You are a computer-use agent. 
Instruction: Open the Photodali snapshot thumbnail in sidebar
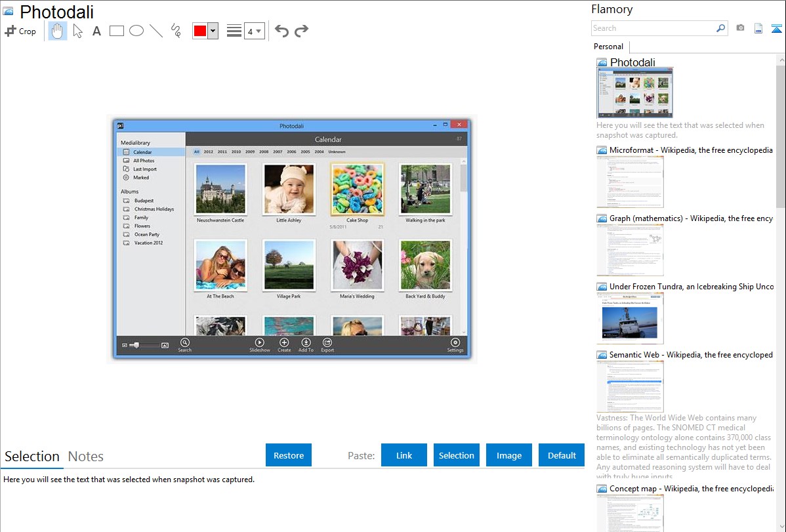click(634, 93)
